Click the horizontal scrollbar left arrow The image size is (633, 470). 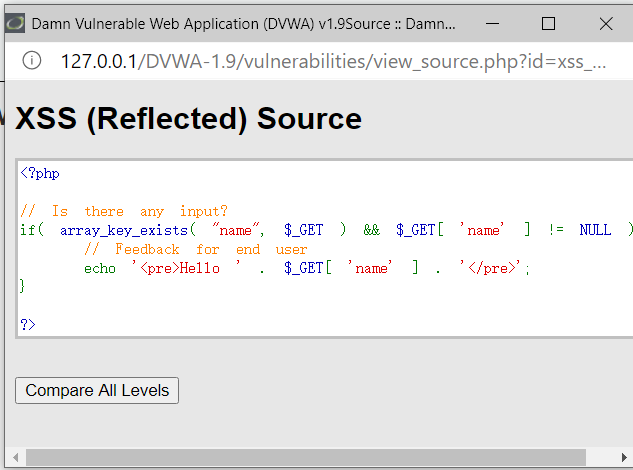click(15, 457)
